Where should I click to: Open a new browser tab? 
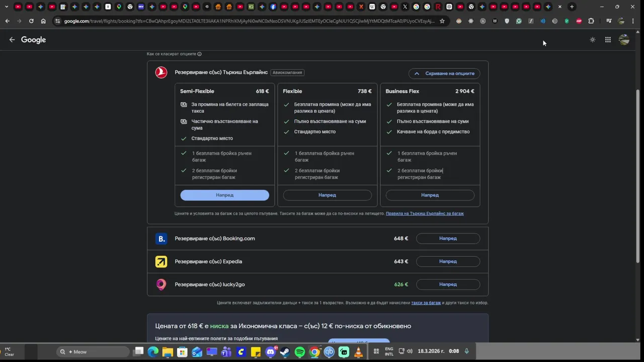572,7
